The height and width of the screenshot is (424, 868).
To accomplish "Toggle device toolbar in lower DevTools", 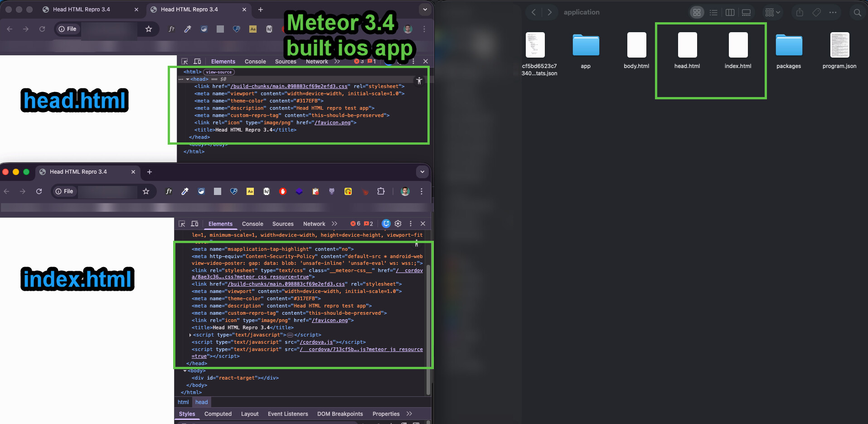I will coord(194,224).
